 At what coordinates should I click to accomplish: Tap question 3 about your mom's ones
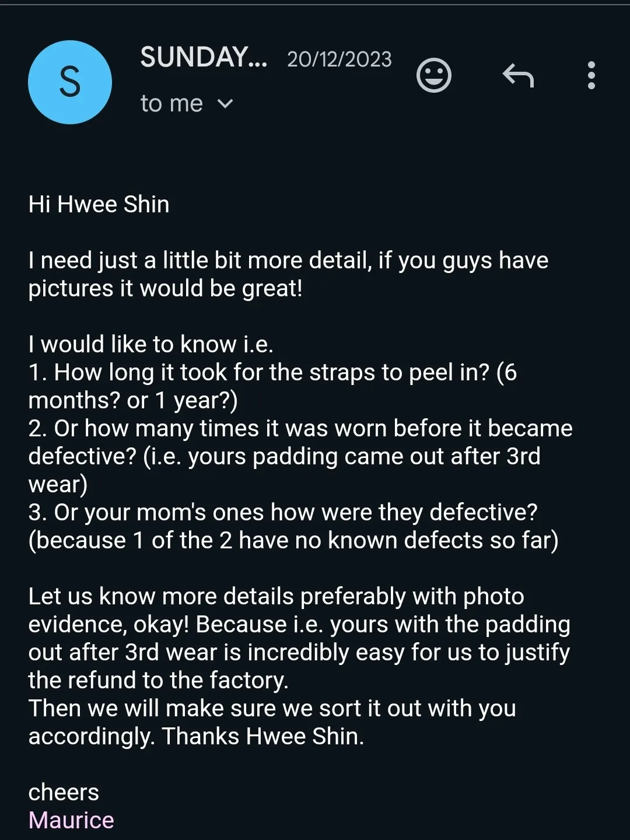tap(283, 513)
